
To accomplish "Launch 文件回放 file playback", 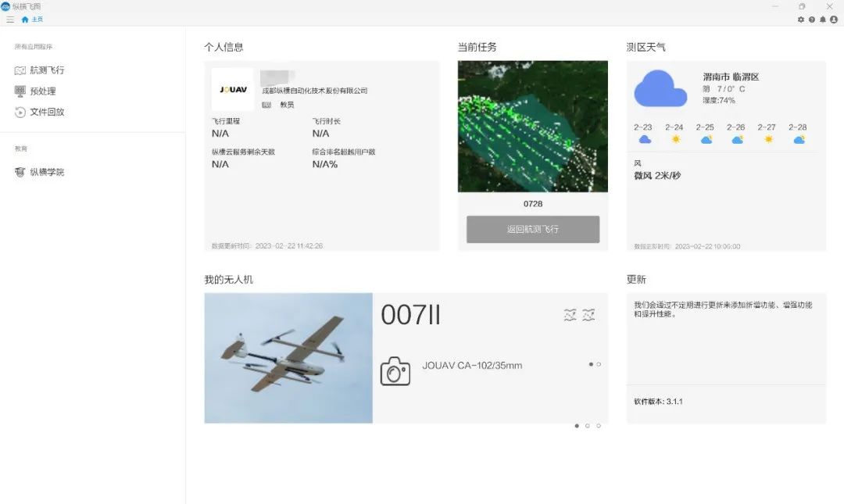I will pyautogui.click(x=46, y=112).
